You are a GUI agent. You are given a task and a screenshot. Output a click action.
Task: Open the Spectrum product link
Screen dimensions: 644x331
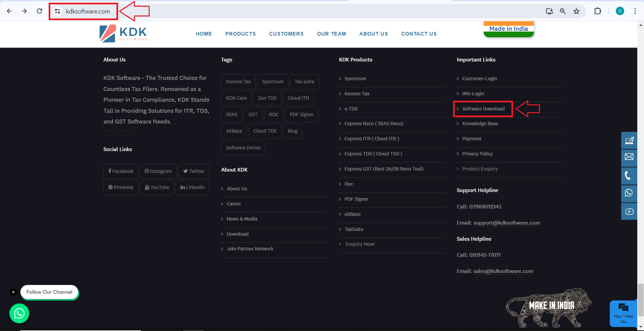tap(355, 79)
